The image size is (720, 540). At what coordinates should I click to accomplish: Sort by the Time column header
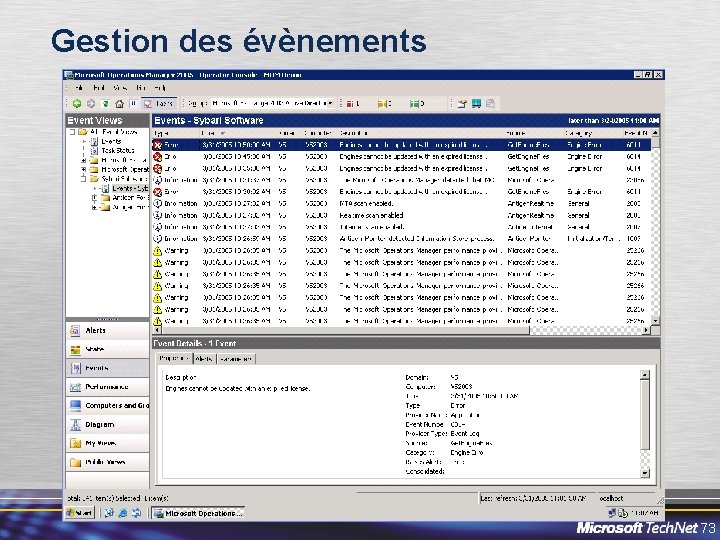[x=239, y=133]
